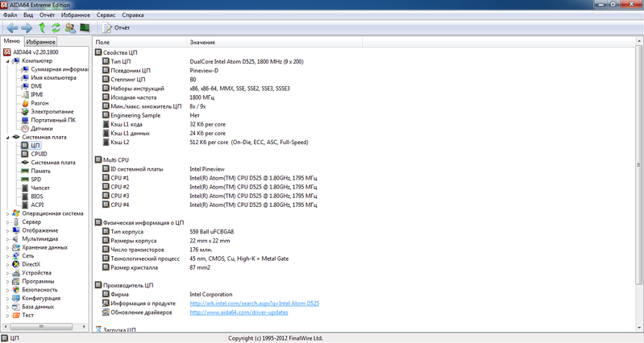Click the Разгон flame icon

tap(25, 103)
